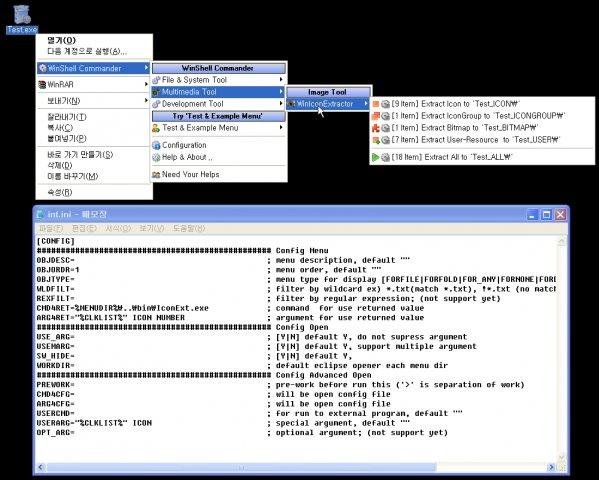Open the 도움말(H) menu in Notepad

pyautogui.click(x=188, y=228)
